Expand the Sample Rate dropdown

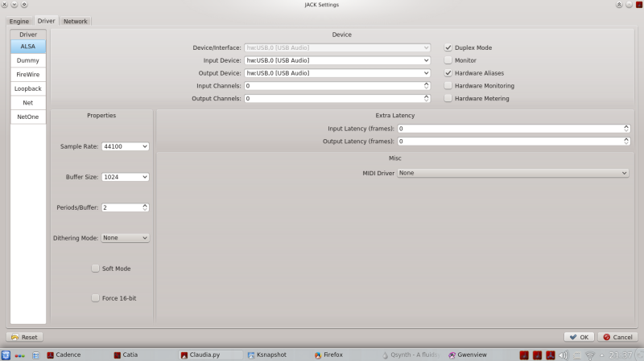pyautogui.click(x=126, y=146)
